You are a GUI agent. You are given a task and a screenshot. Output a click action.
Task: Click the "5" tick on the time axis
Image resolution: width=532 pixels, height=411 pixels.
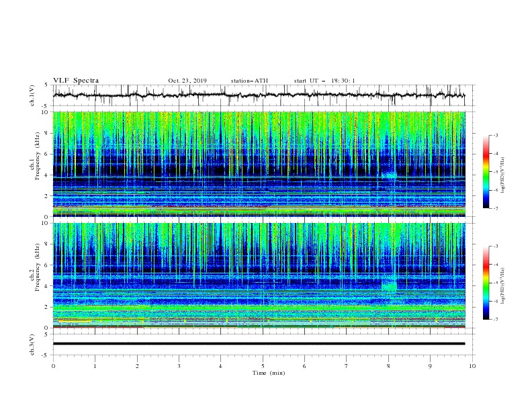coord(263,366)
